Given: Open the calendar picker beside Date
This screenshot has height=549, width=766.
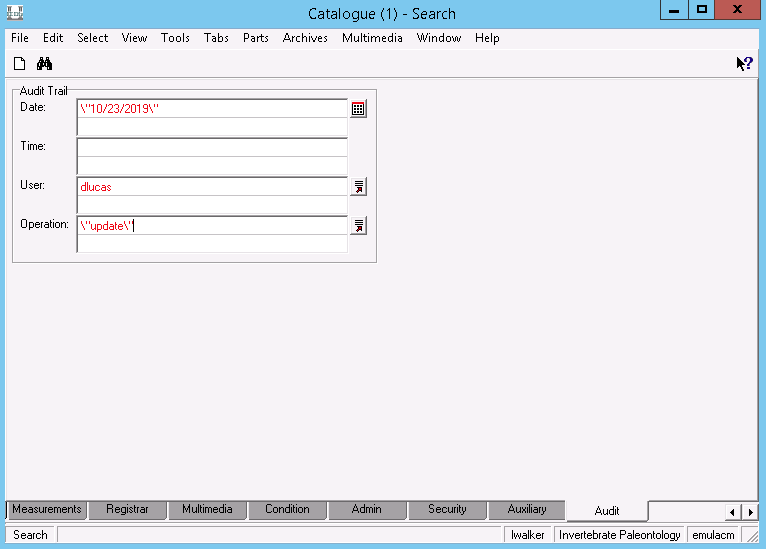Looking at the screenshot, I should [358, 108].
